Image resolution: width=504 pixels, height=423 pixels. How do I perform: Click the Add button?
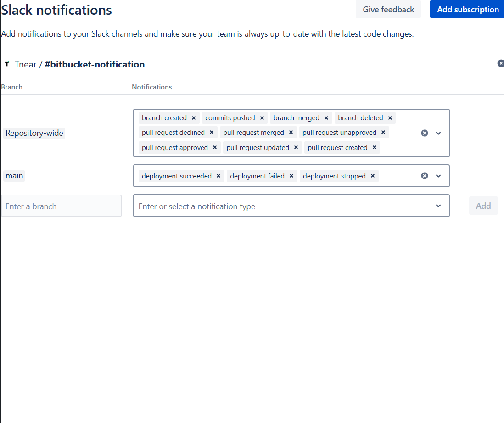pos(483,206)
